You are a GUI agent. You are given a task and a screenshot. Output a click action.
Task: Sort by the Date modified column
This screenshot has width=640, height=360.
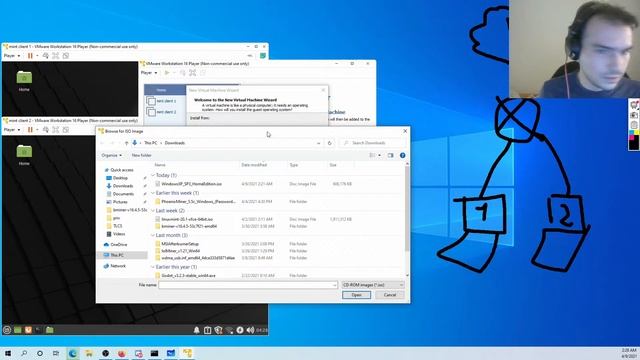coord(254,165)
